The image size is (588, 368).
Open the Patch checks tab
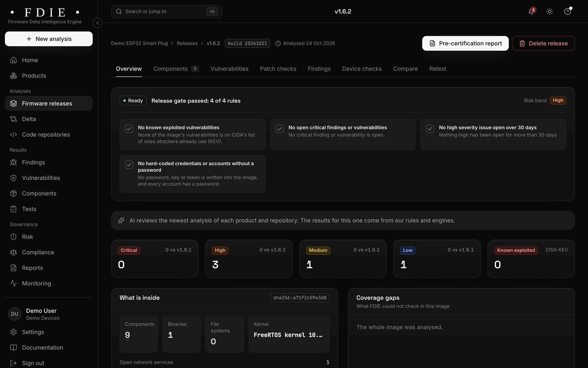(x=278, y=69)
